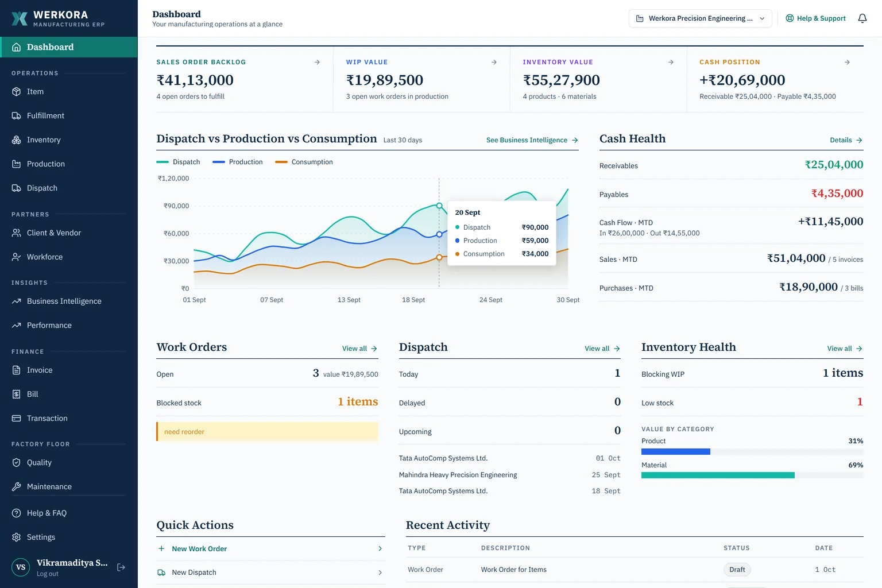
Task: Open the Werkora Precision Engineering company dropdown
Action: coord(700,18)
